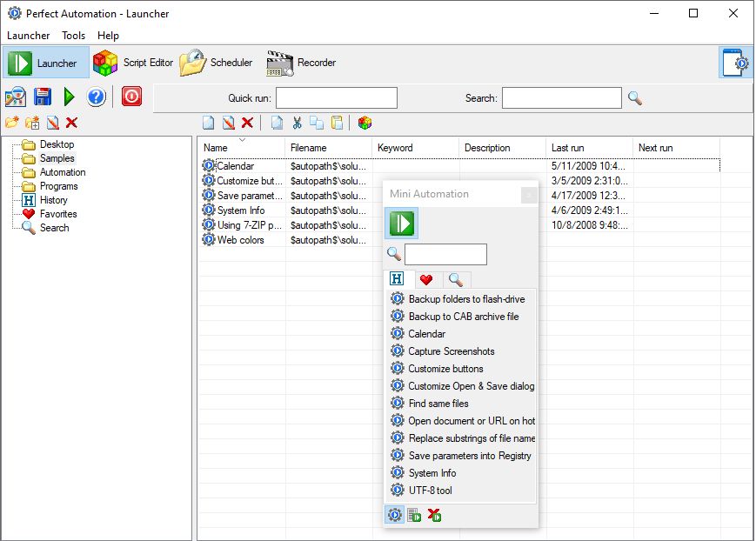Viewport: 756px width, 541px height.
Task: Click the blue Help question mark icon
Action: click(97, 97)
